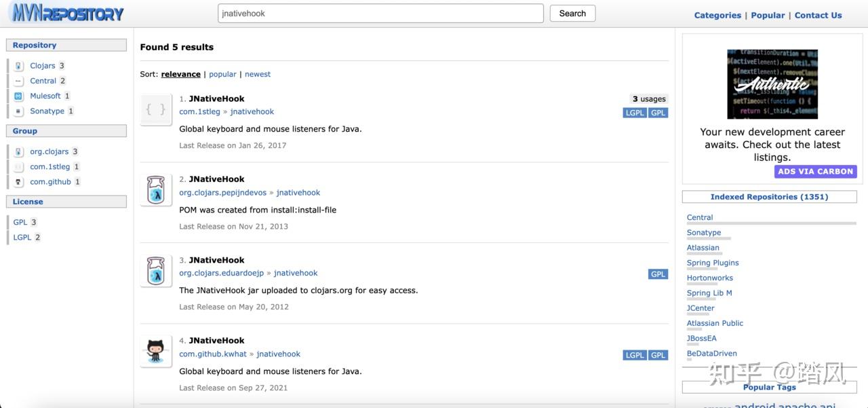Sort results by newest
This screenshot has height=408, width=868.
click(258, 74)
